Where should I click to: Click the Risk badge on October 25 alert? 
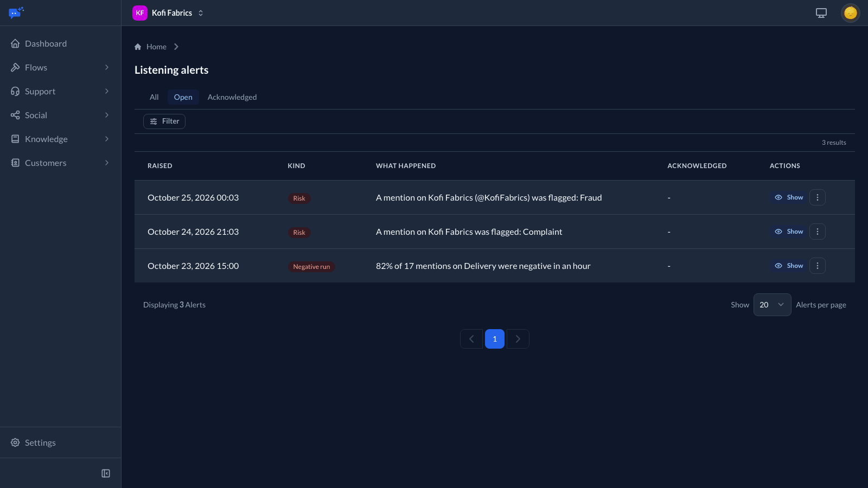(x=299, y=198)
